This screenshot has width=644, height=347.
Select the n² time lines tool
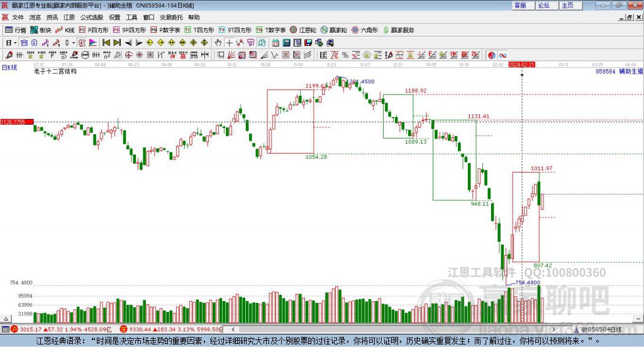pos(107,55)
